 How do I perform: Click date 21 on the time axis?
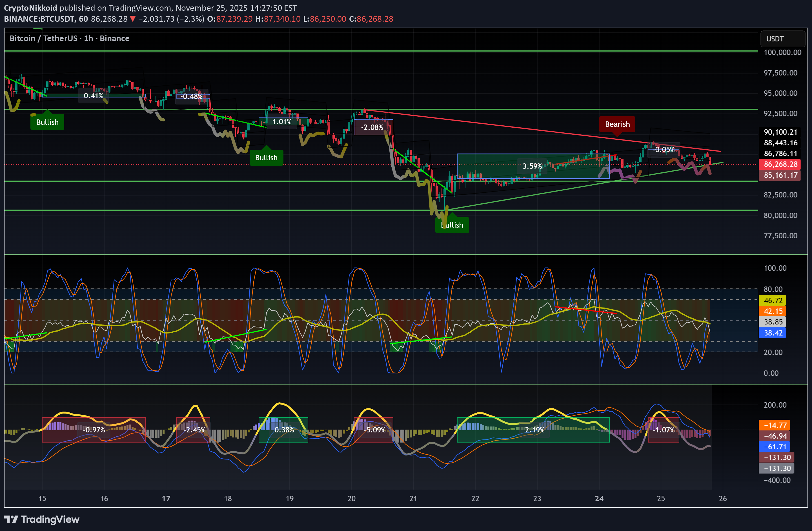(413, 499)
